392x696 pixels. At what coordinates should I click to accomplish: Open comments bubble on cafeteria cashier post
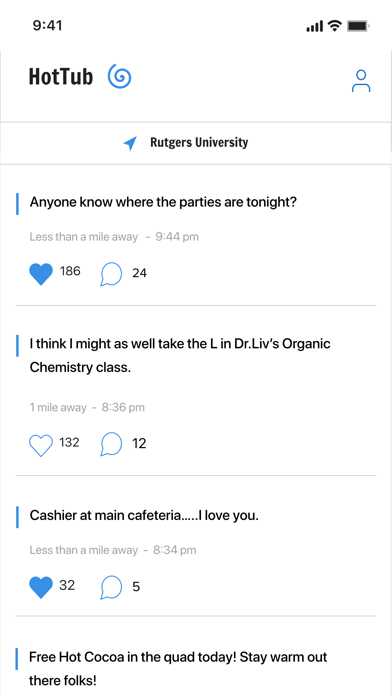pos(111,587)
